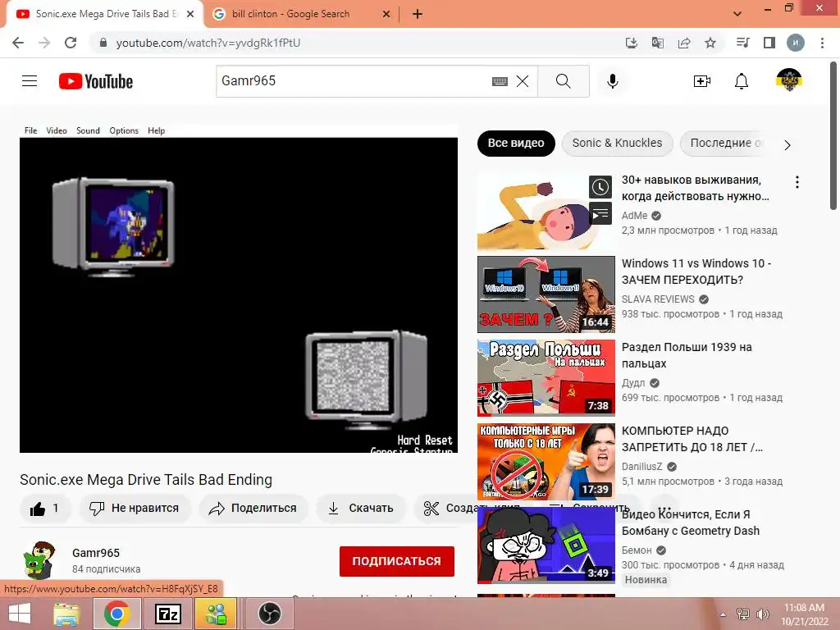Open Windows 11 vs Windows 10 video thumbnail
Image resolution: width=840 pixels, height=630 pixels.
(546, 294)
